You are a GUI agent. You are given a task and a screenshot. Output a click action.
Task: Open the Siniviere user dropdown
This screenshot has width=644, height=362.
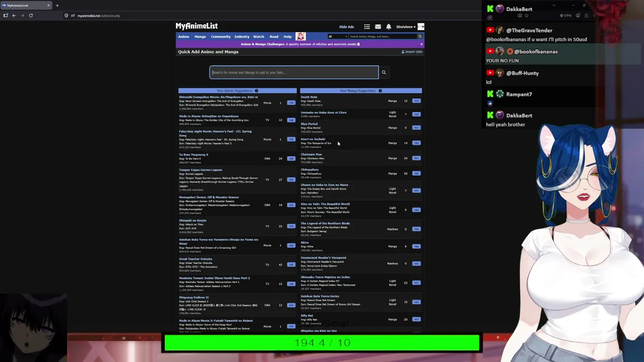[406, 27]
